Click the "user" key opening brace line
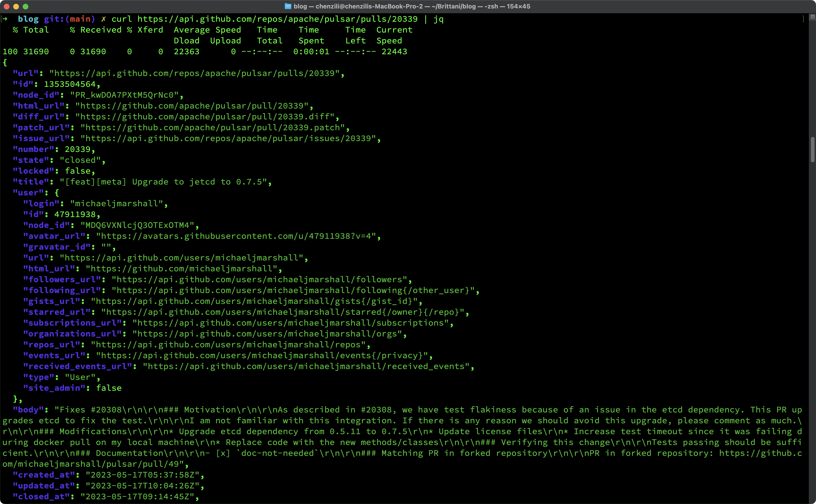This screenshot has width=816, height=504. [x=36, y=193]
